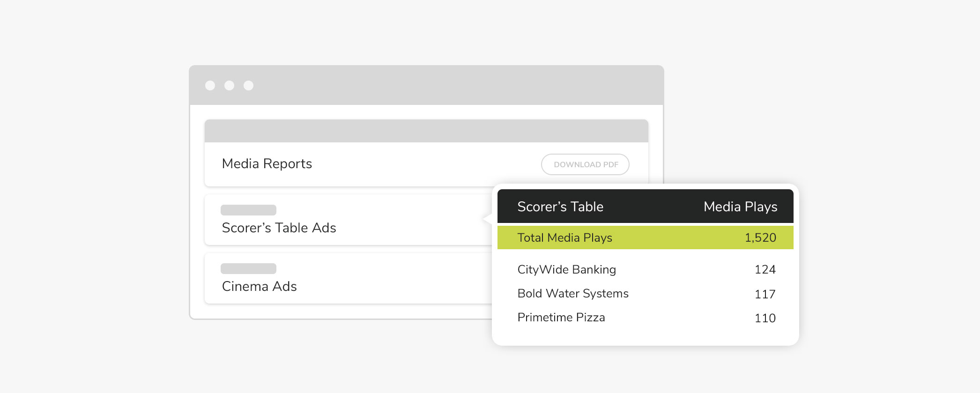Sort by the Media Plays column header
This screenshot has height=393, width=980.
(x=740, y=207)
